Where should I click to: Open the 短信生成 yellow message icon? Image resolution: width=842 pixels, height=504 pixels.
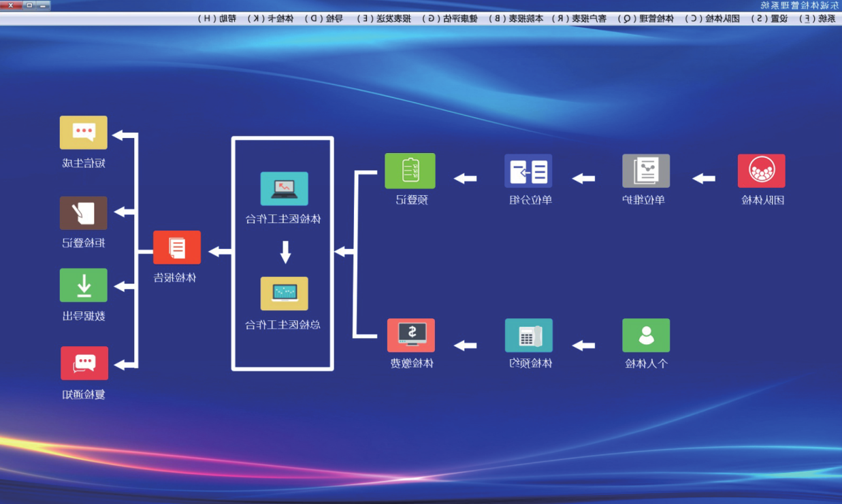[84, 133]
